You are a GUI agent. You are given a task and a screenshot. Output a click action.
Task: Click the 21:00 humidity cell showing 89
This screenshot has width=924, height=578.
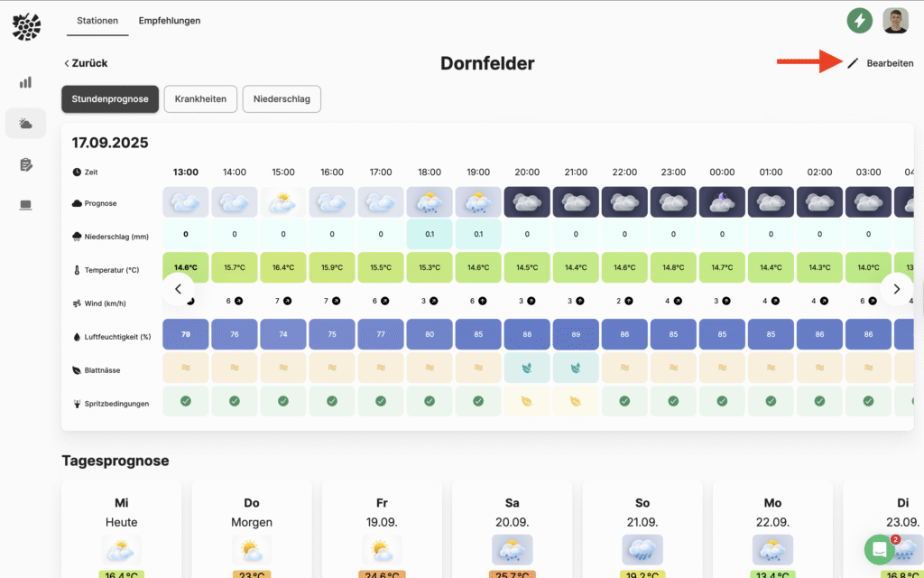[x=576, y=334]
